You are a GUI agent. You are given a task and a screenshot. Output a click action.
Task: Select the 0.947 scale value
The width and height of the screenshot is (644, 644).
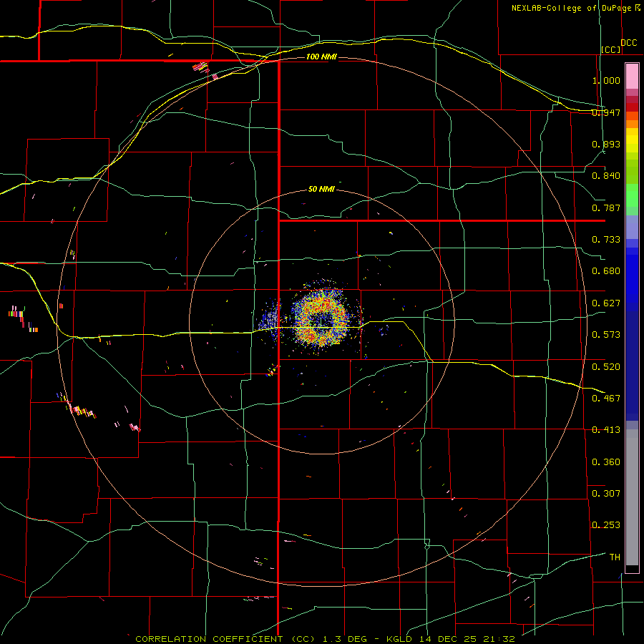coord(606,112)
